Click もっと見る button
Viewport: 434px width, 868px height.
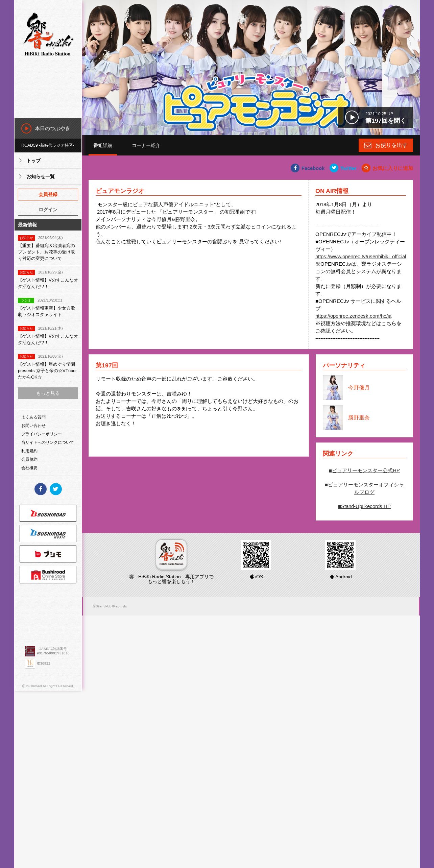pyautogui.click(x=48, y=393)
